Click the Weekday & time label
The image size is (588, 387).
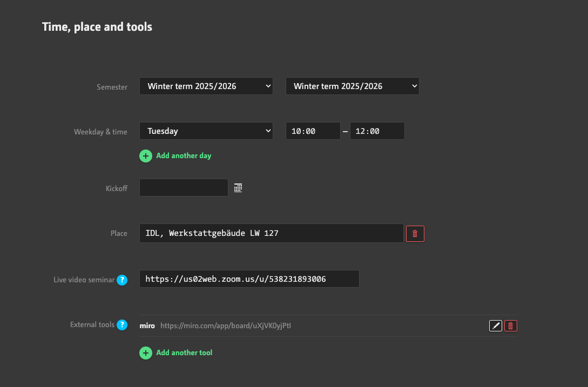[100, 132]
